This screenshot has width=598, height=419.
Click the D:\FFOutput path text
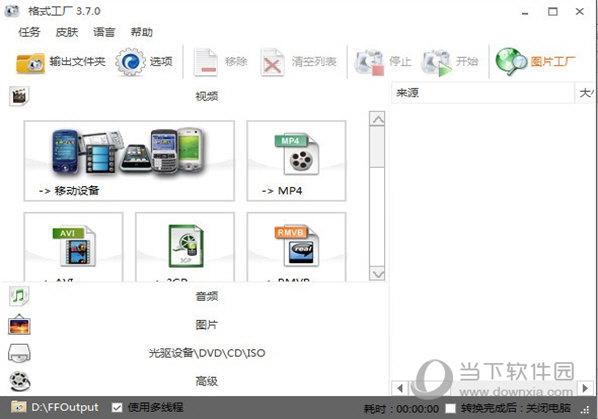(x=65, y=408)
